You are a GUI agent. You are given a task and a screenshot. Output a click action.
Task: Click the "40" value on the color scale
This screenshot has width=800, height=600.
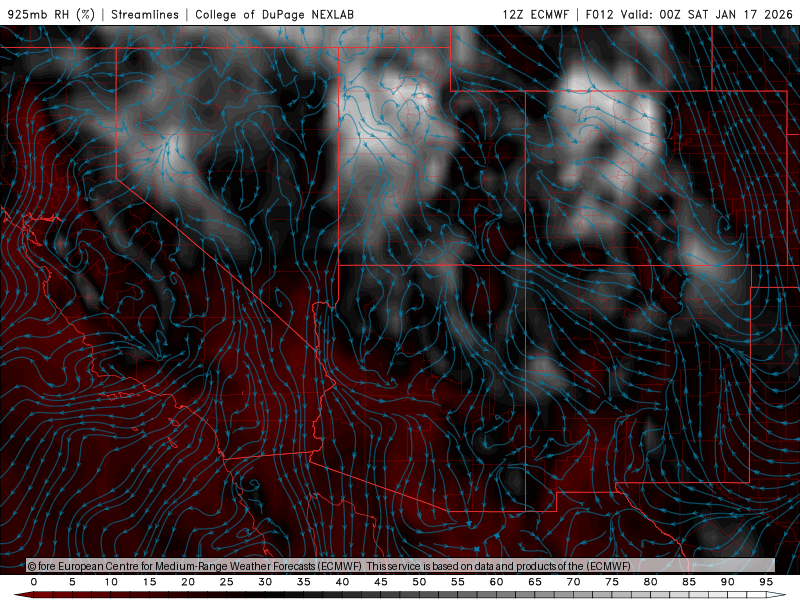[x=342, y=582]
